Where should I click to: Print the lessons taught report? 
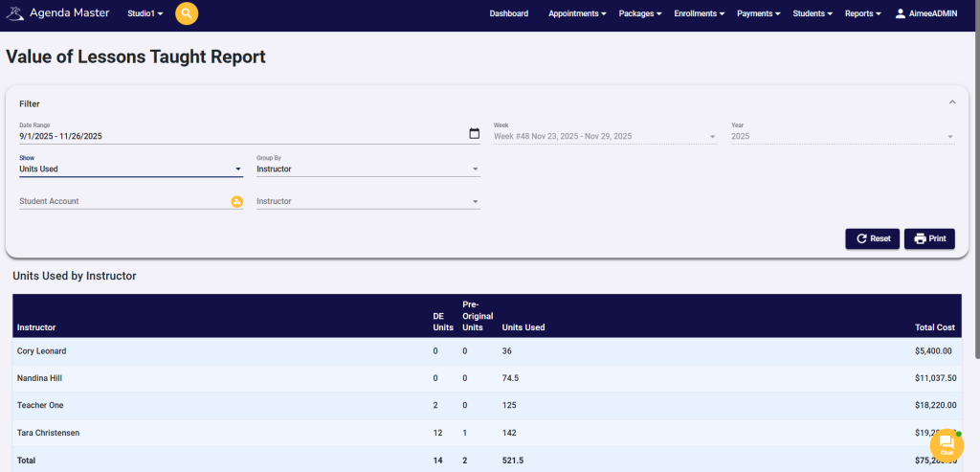(x=929, y=238)
